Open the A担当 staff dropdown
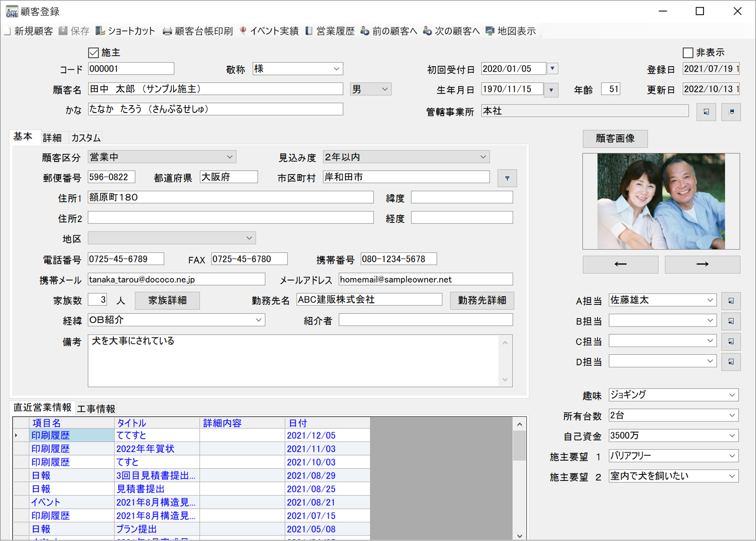 tap(710, 300)
